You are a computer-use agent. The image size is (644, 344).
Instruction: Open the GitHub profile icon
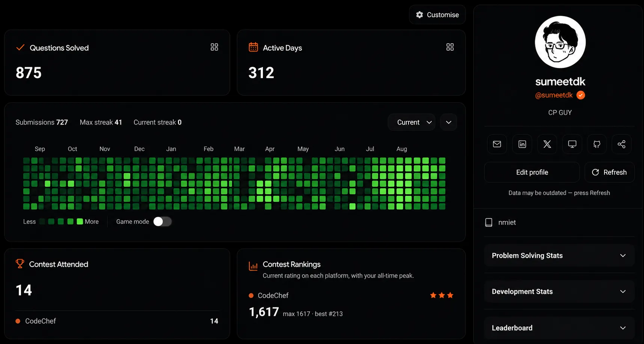point(597,144)
